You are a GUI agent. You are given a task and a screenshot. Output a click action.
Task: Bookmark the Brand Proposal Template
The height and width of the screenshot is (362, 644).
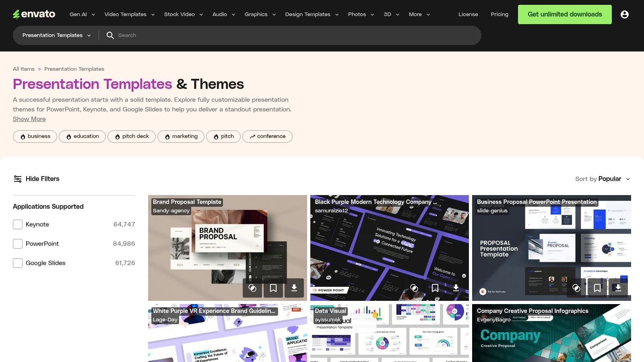point(273,288)
